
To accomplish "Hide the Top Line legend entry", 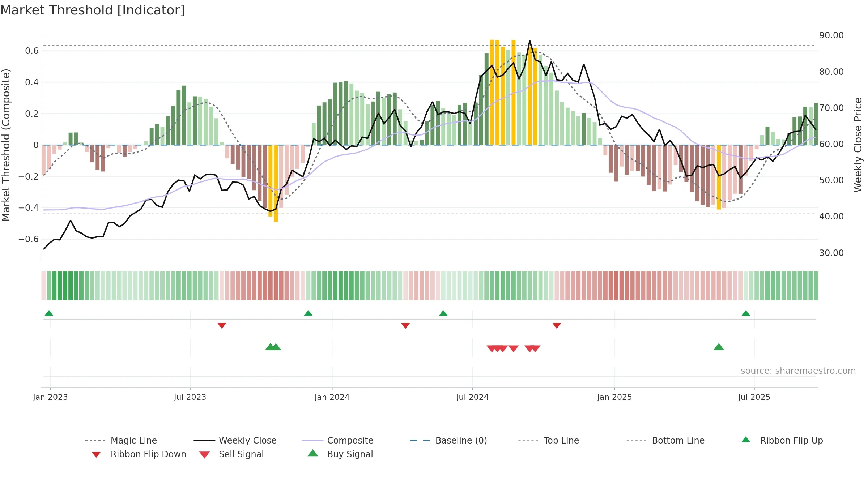I will pos(548,440).
